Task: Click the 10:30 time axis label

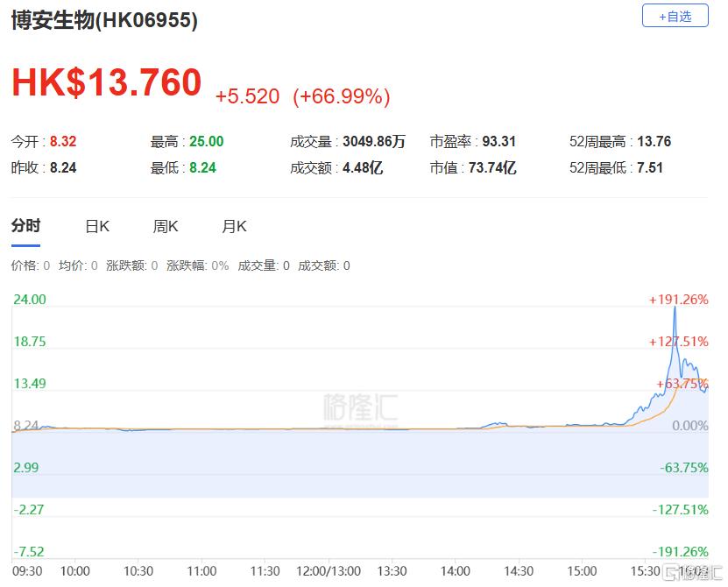Action: point(138,570)
